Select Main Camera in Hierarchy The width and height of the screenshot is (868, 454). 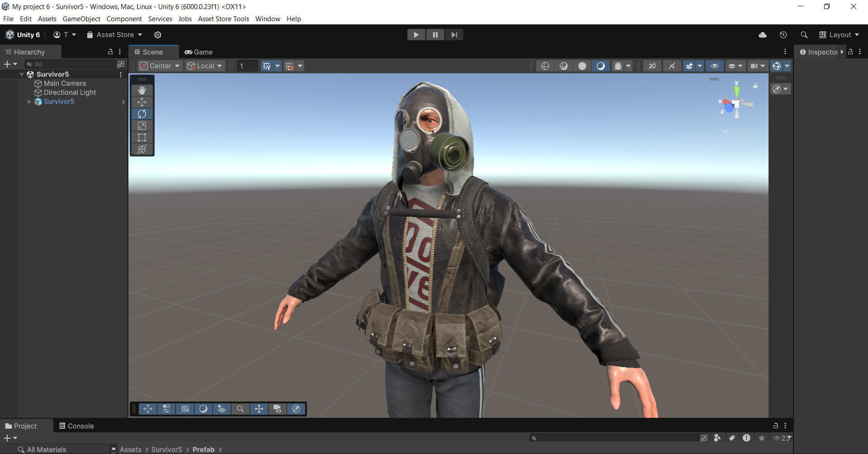65,83
